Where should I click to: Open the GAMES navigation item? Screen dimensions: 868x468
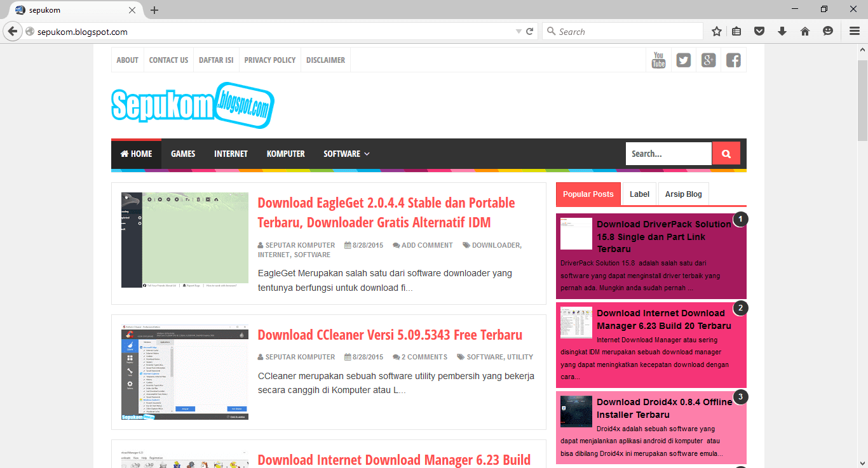[x=183, y=154]
